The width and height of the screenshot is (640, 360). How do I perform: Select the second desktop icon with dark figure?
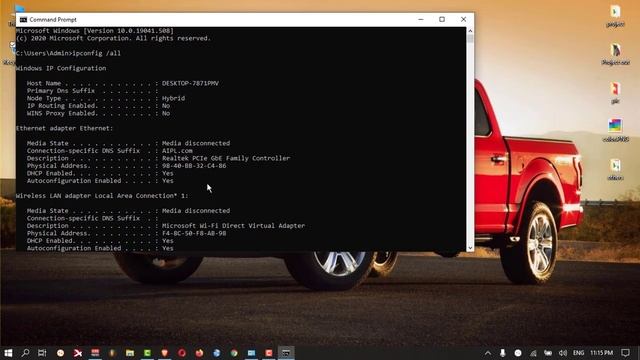[616, 50]
